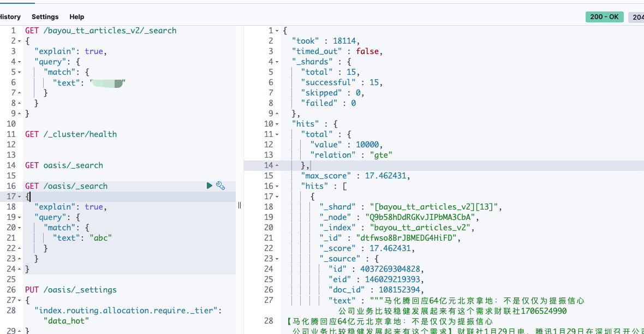Click "relation" : "gte" line
Image resolution: width=644 pixels, height=334 pixels.
point(351,155)
